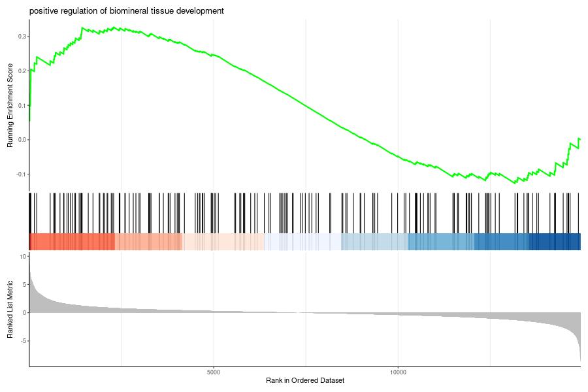Pick the darkest blue segment of color bar

point(554,242)
